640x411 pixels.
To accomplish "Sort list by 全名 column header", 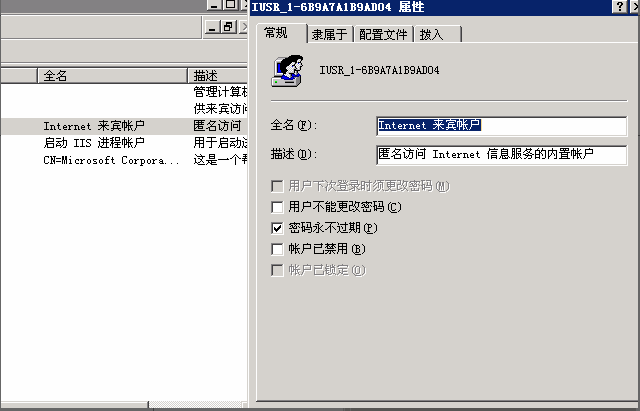I will [112, 76].
